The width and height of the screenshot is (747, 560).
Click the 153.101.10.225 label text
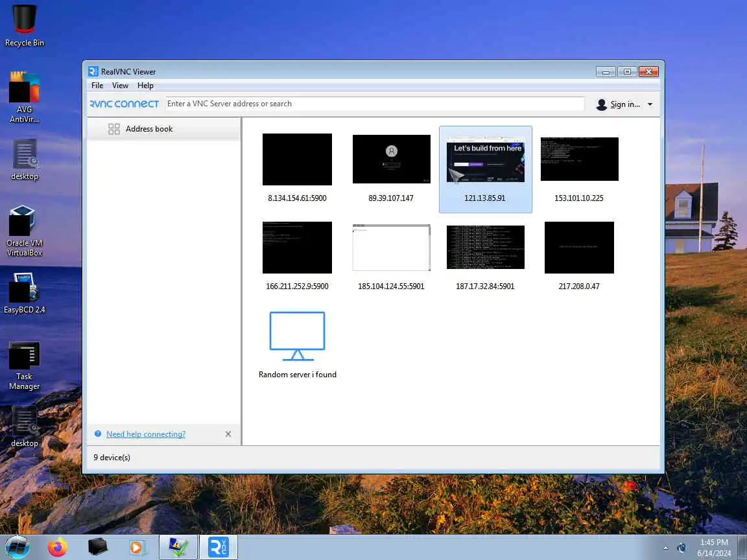pyautogui.click(x=579, y=198)
